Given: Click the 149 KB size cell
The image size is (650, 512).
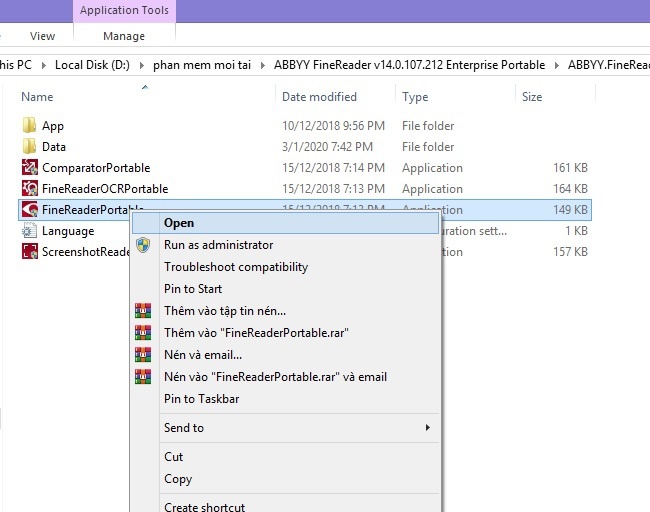Looking at the screenshot, I should pos(570,210).
